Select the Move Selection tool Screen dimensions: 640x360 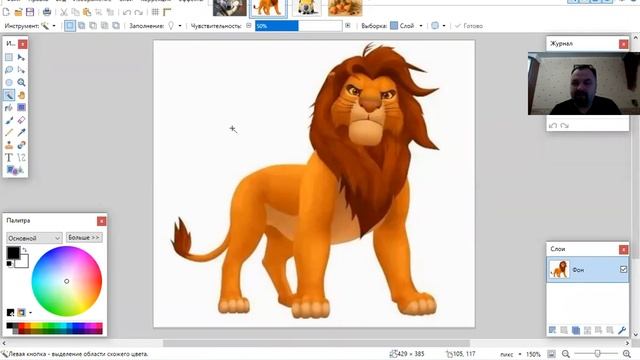pos(21,70)
